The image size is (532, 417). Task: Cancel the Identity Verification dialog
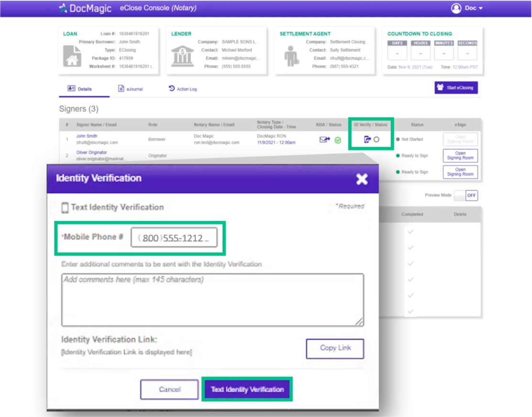(x=169, y=389)
